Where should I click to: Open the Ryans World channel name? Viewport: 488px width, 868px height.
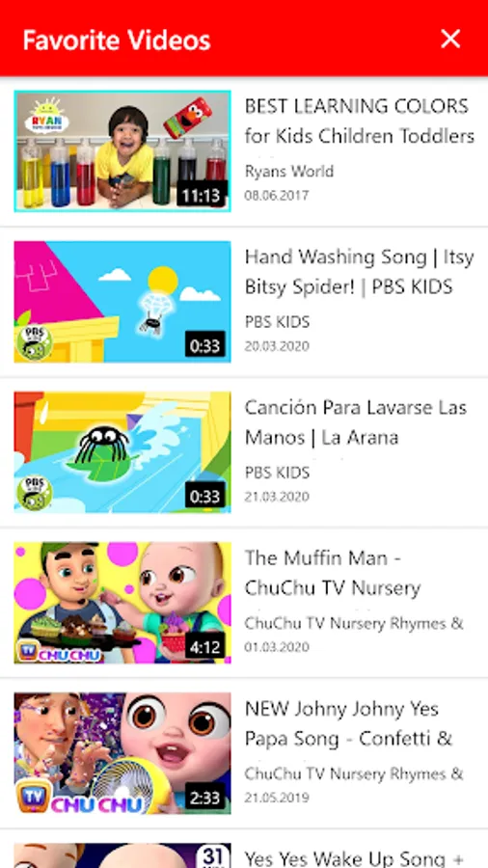(289, 171)
